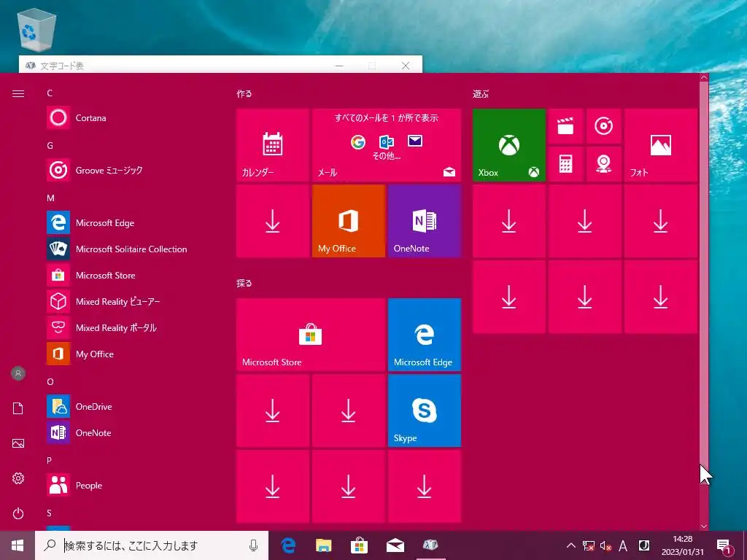Open Pictures from Start sidebar

tap(18, 443)
